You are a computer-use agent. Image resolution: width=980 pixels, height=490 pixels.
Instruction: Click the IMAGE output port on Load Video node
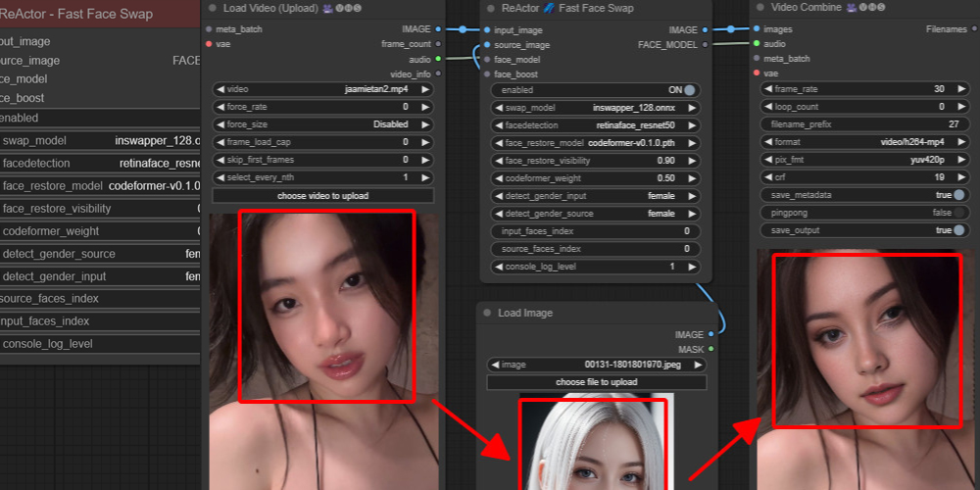(x=438, y=29)
